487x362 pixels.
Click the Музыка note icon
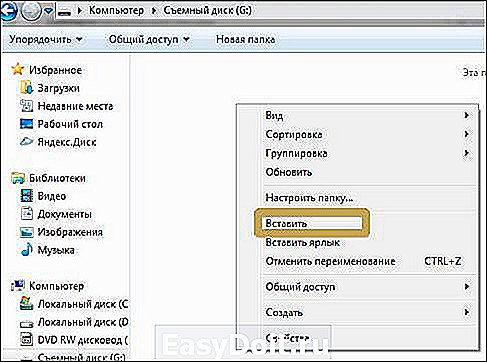tap(27, 249)
